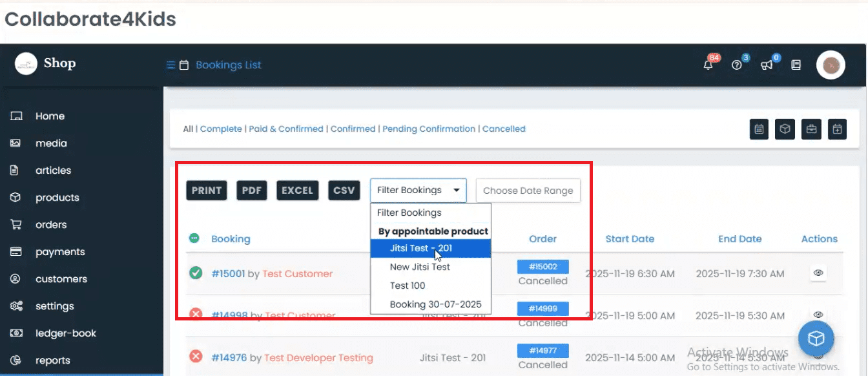Open the user profile avatar
This screenshot has height=376, width=868.
[x=831, y=65]
